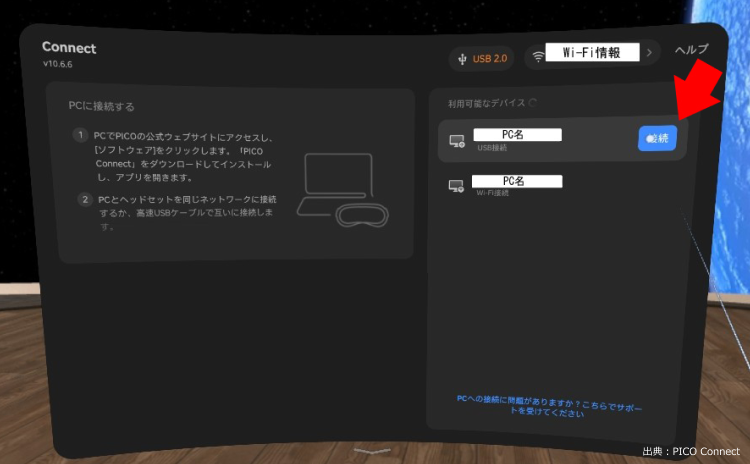Click the refresh spinner beside 利用可能なデバイス

coord(532,102)
